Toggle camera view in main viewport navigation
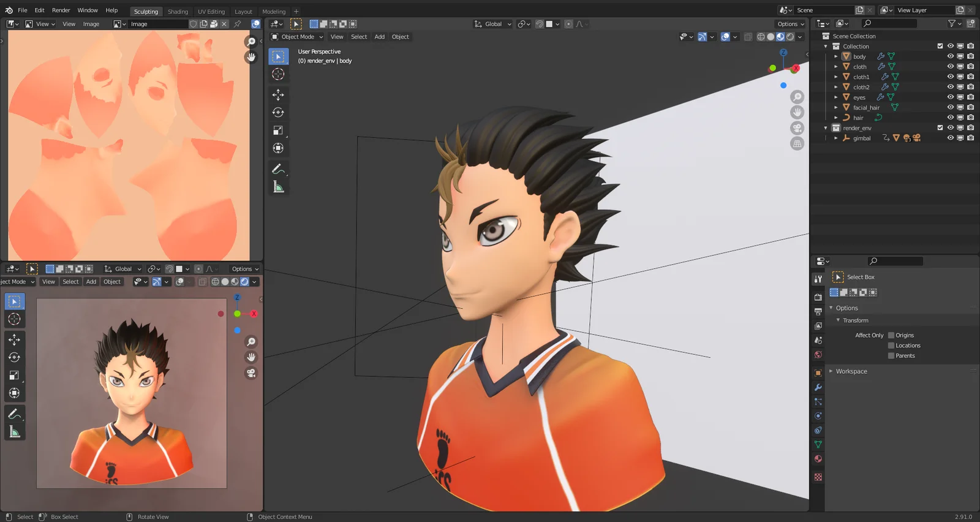The height and width of the screenshot is (522, 980). tap(797, 128)
